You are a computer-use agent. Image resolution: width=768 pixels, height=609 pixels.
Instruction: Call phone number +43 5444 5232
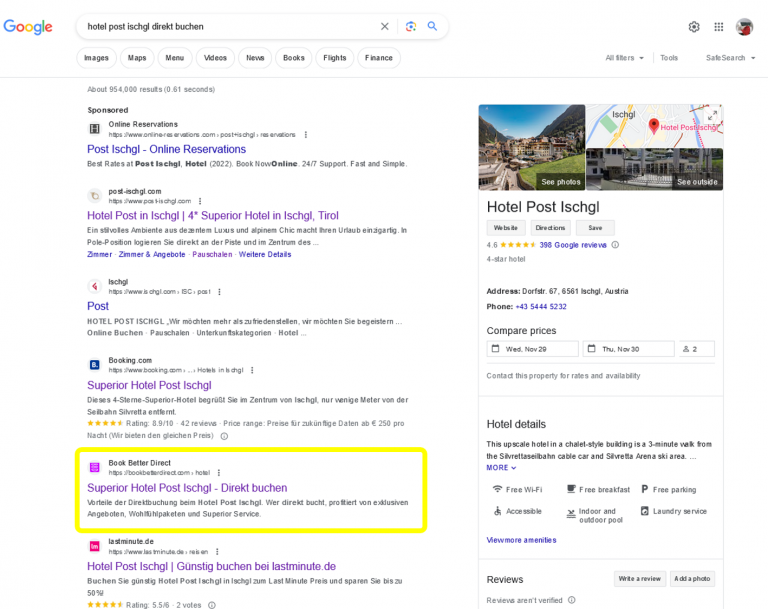click(x=541, y=307)
